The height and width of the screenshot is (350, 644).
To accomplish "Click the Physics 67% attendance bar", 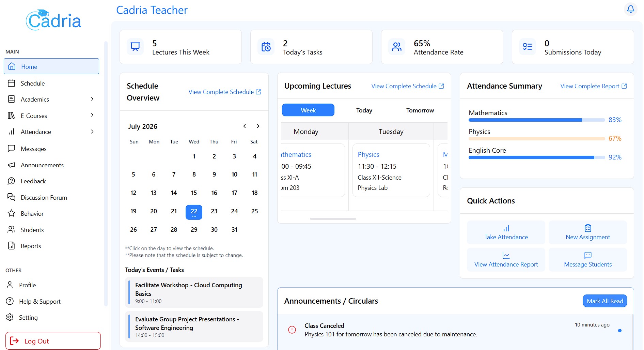I will tap(537, 139).
